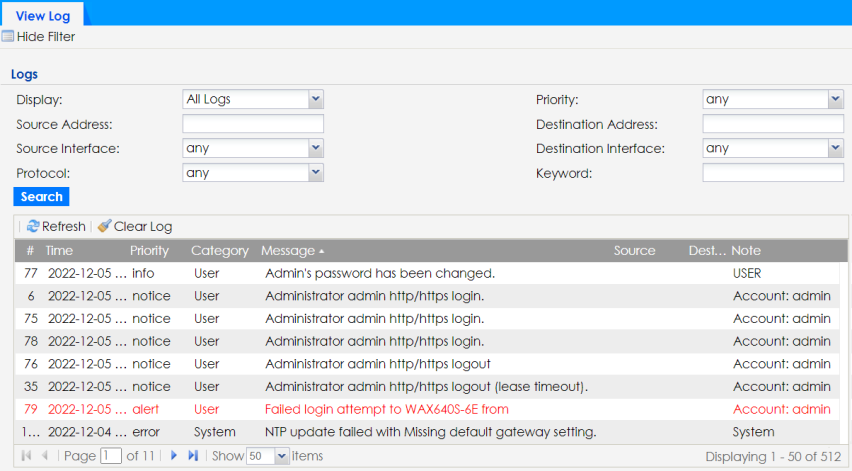852x471 pixels.
Task: Click the Hide Filter icon
Action: pos(8,37)
